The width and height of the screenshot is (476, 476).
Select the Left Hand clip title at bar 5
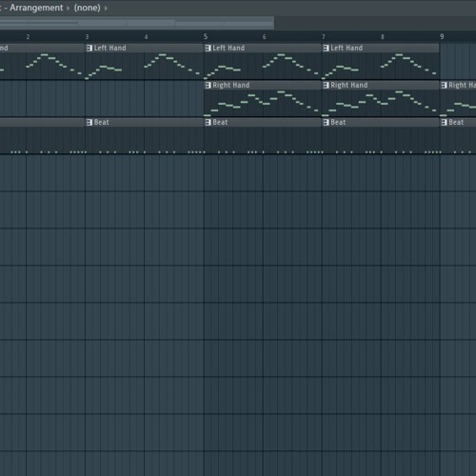tap(228, 49)
